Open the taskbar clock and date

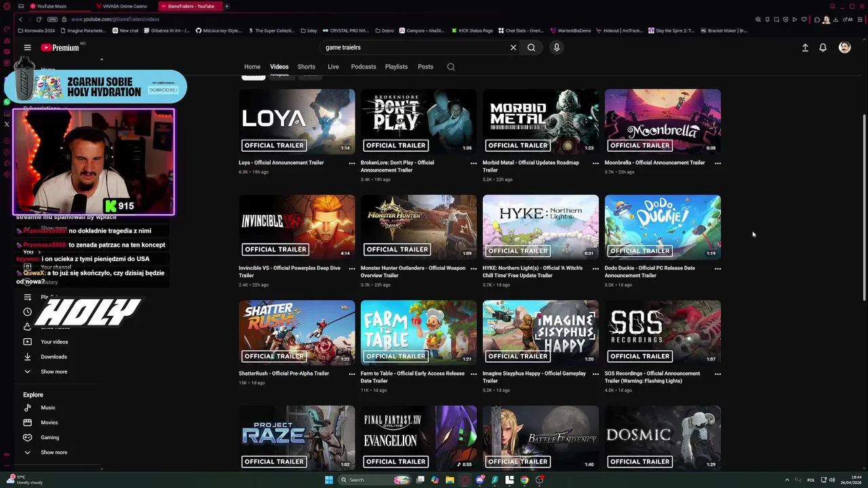point(851,480)
